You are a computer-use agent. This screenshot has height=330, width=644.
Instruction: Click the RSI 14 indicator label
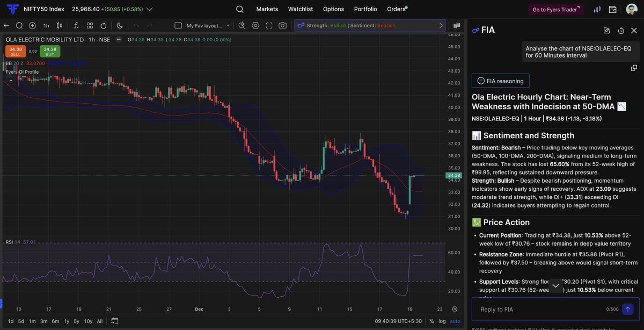coord(13,242)
